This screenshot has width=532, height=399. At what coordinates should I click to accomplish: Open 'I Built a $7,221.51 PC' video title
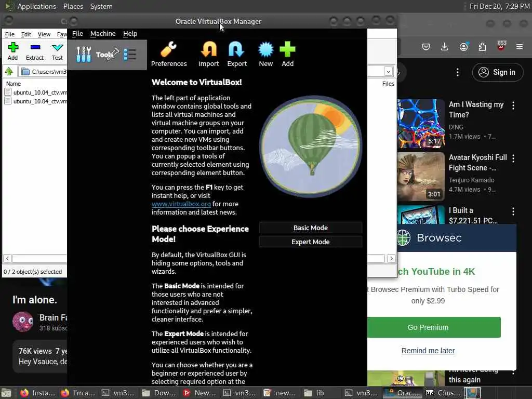click(x=473, y=216)
